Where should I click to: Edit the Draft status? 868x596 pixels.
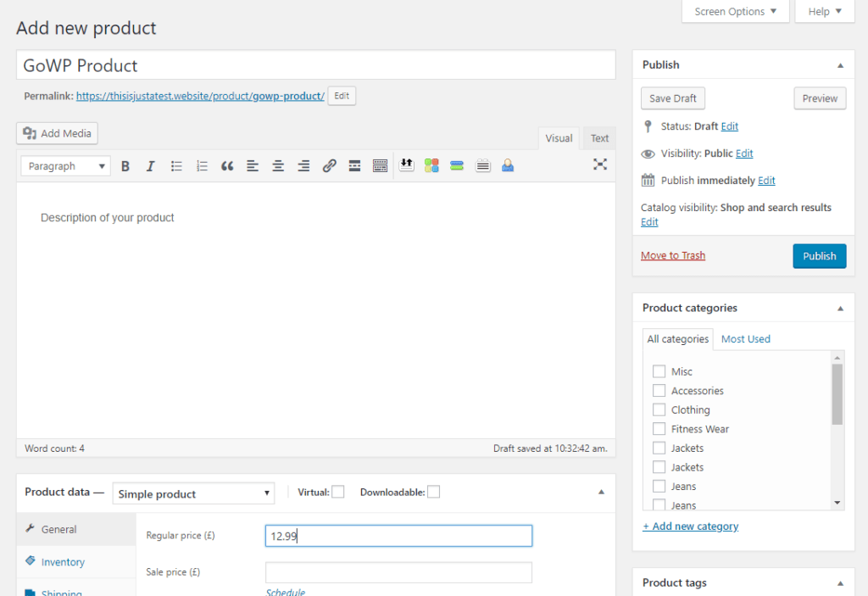click(730, 126)
